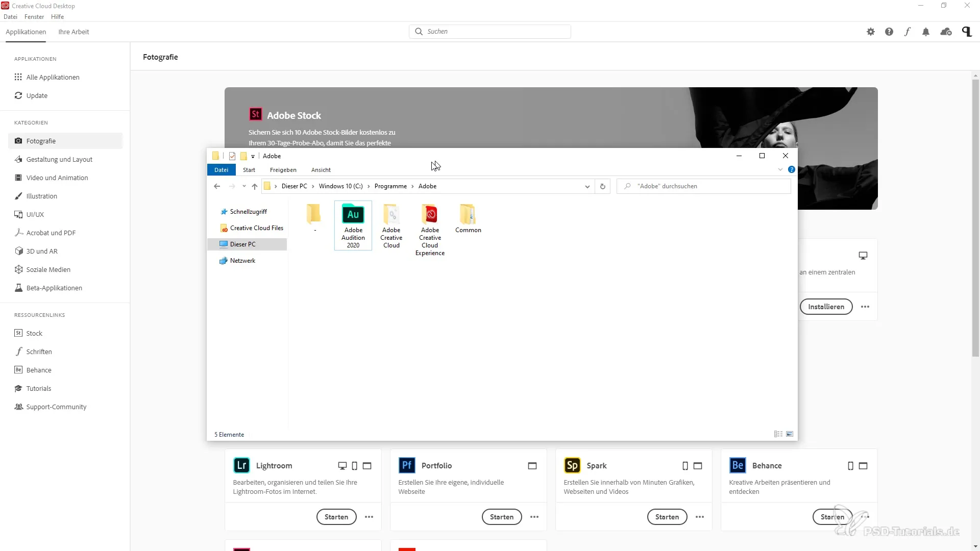The width and height of the screenshot is (980, 551).
Task: Expand the Explorer ribbon chevron
Action: point(780,169)
